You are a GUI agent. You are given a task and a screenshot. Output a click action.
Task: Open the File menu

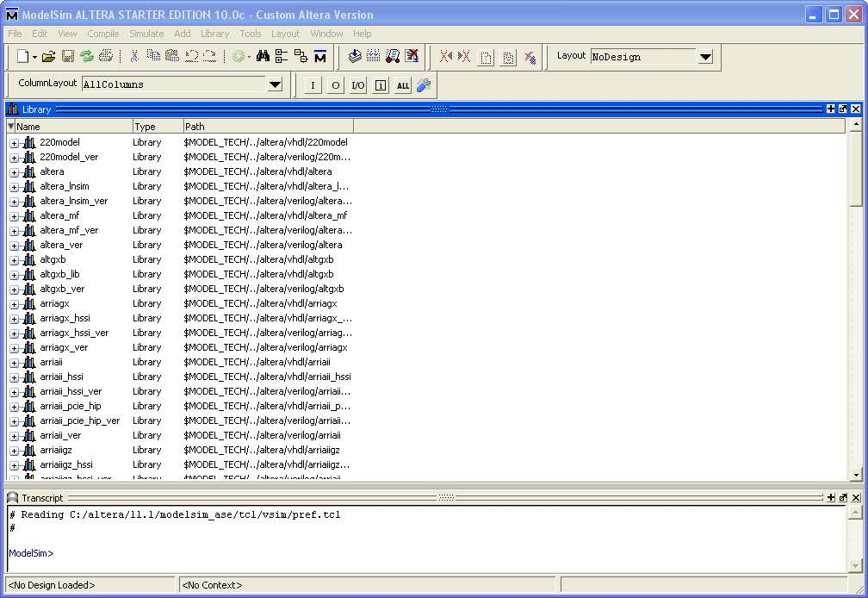(15, 34)
